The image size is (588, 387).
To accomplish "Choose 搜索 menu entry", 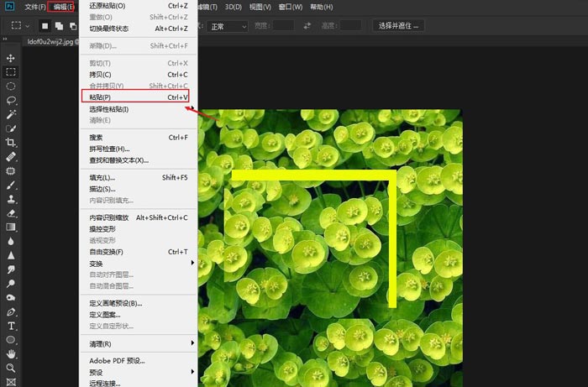I will (x=139, y=138).
